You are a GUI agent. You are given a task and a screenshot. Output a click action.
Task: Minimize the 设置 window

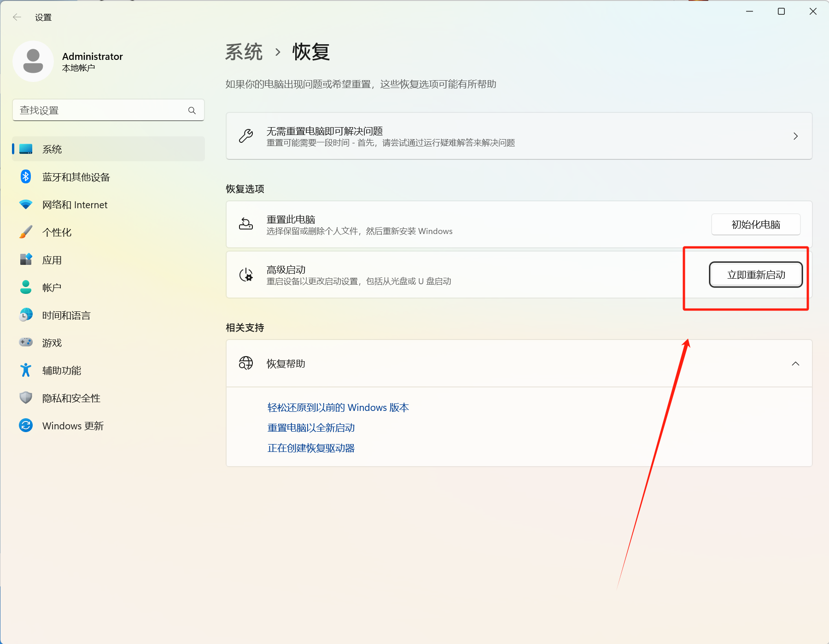click(x=750, y=11)
